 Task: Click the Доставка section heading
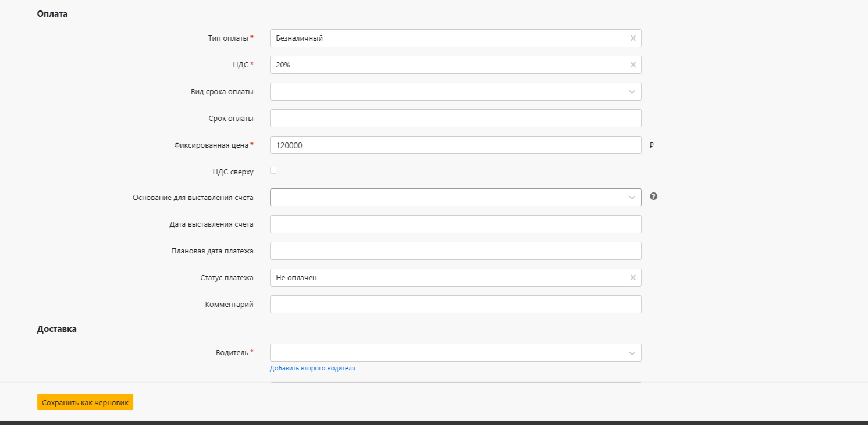(x=56, y=329)
